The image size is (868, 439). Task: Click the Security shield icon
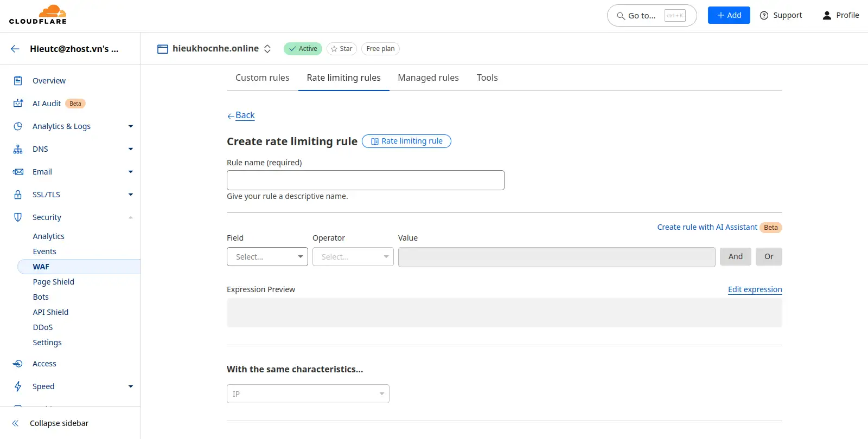coord(18,217)
